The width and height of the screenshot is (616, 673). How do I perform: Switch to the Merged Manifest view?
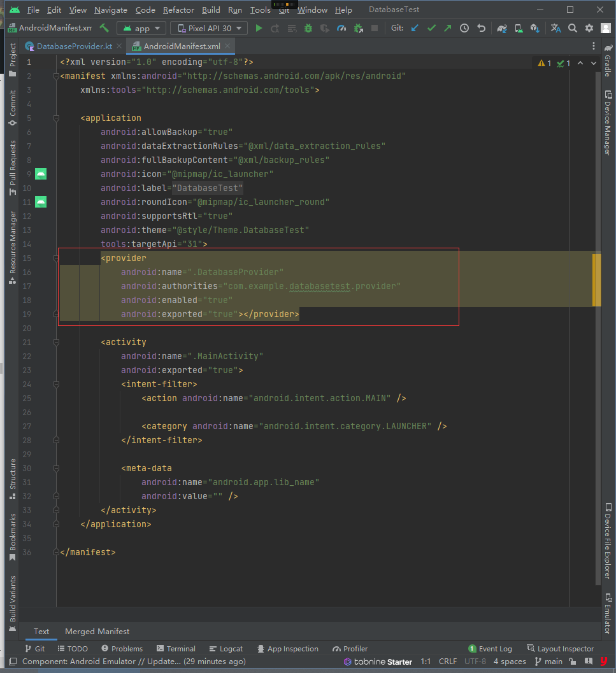click(x=97, y=632)
